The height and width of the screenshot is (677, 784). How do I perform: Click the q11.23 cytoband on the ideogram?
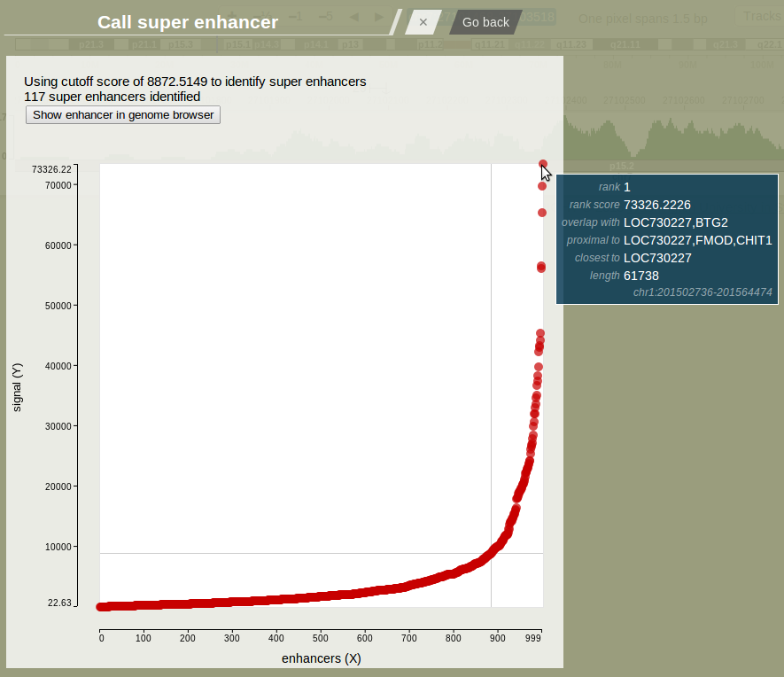[571, 44]
